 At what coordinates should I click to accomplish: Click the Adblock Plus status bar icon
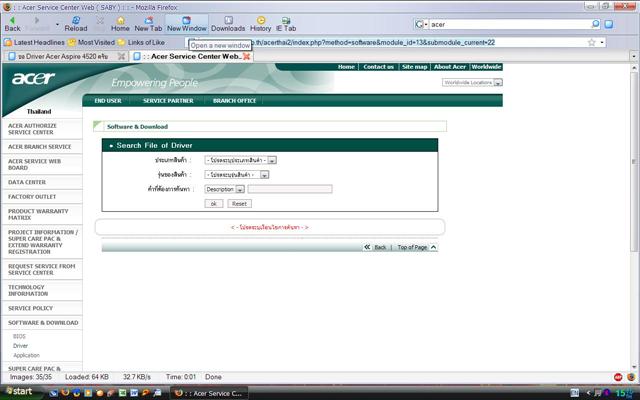click(618, 377)
